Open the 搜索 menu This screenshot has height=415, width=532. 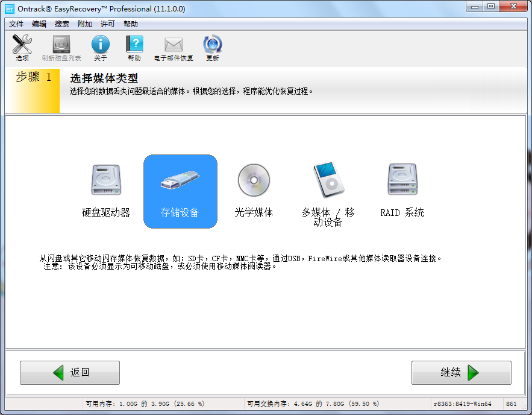point(61,24)
